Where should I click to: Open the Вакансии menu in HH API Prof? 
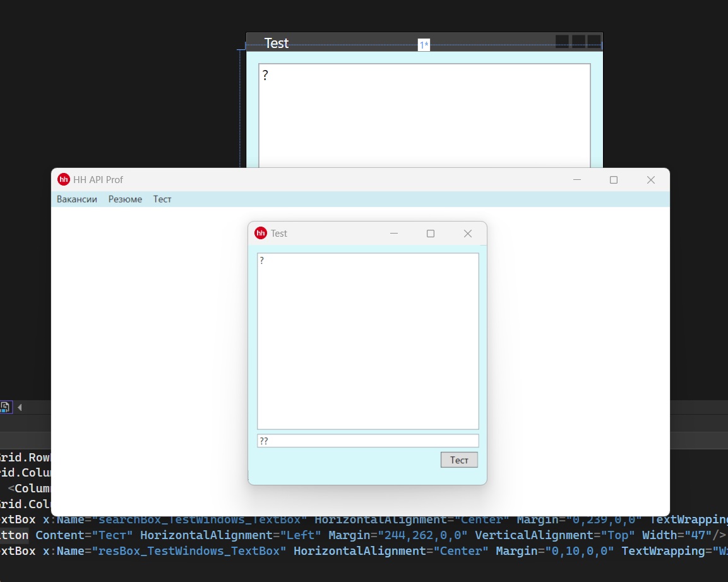[x=77, y=199]
